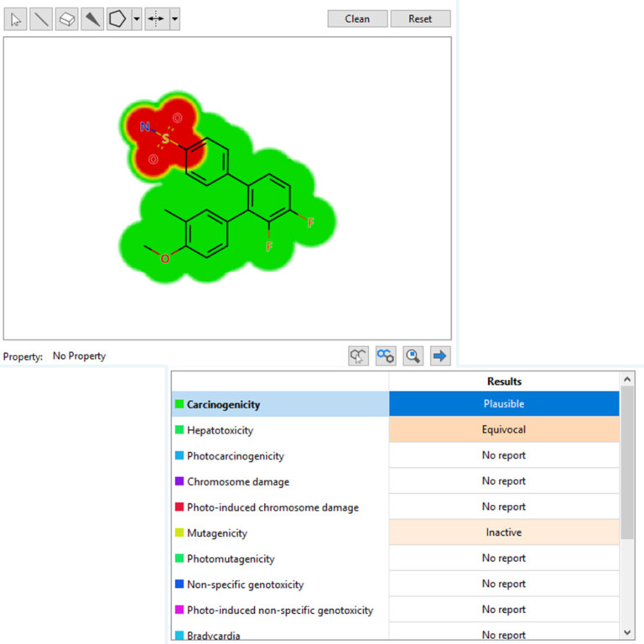
Task: Select the single bond line tool
Action: pyautogui.click(x=41, y=19)
